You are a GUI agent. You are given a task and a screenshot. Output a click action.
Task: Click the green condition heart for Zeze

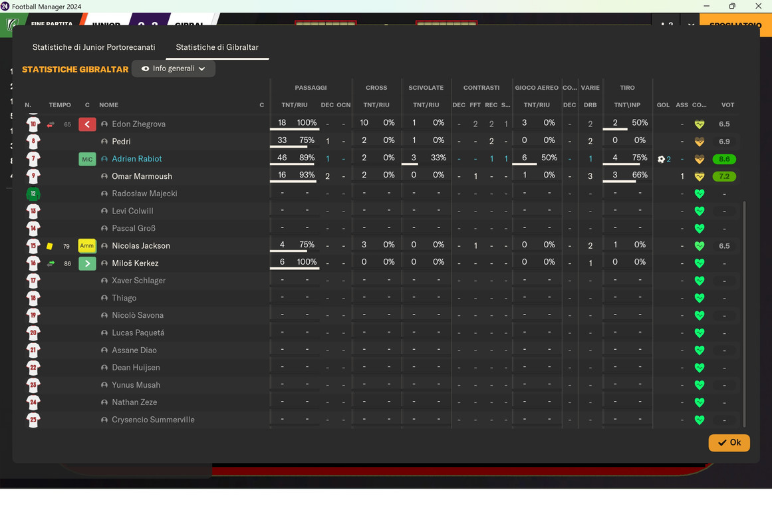tap(699, 402)
